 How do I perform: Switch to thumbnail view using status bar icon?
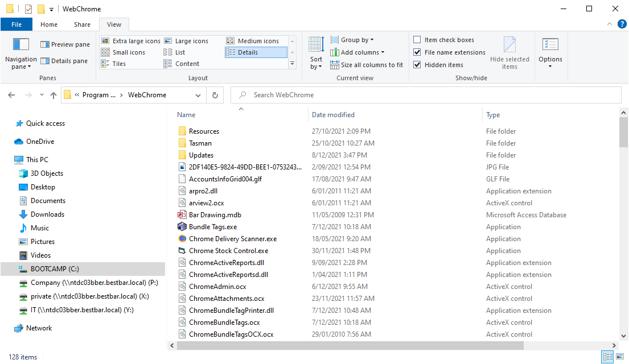(619, 357)
